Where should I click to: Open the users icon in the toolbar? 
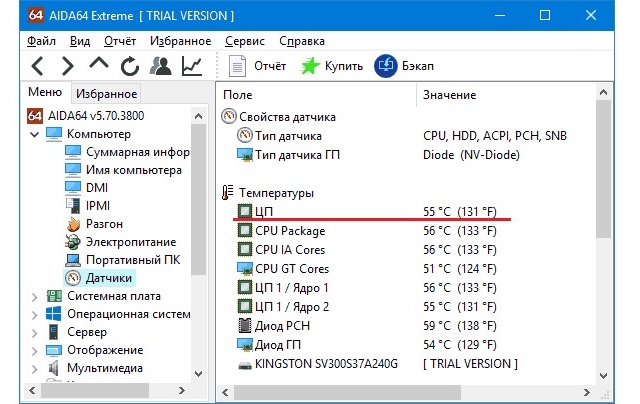click(x=160, y=66)
